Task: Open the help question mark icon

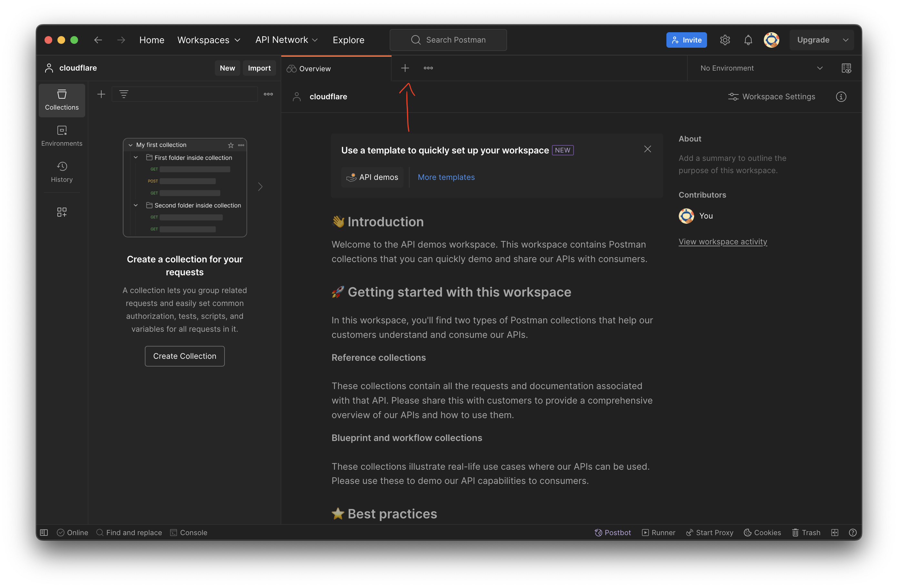Action: pyautogui.click(x=853, y=533)
